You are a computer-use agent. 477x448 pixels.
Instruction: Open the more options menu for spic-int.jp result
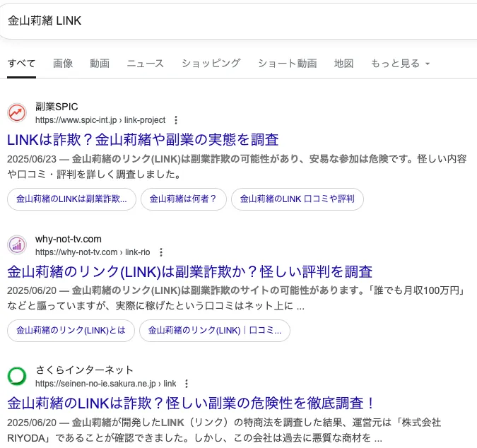click(x=176, y=120)
